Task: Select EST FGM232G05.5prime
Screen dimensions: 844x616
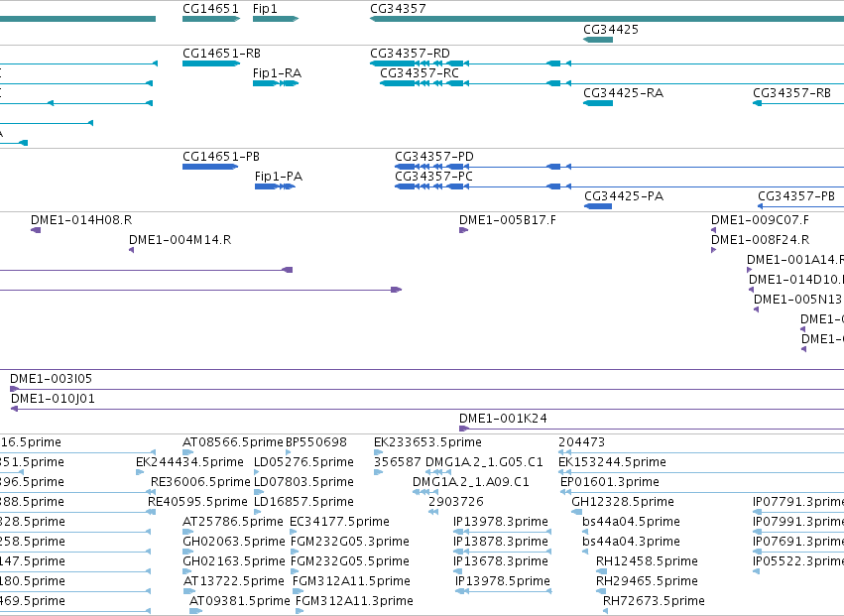Action: pyautogui.click(x=350, y=562)
